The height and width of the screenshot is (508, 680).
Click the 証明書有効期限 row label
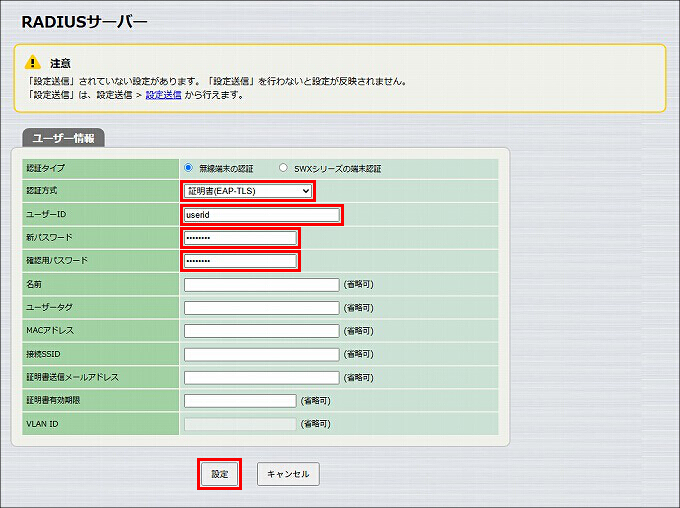pyautogui.click(x=53, y=400)
